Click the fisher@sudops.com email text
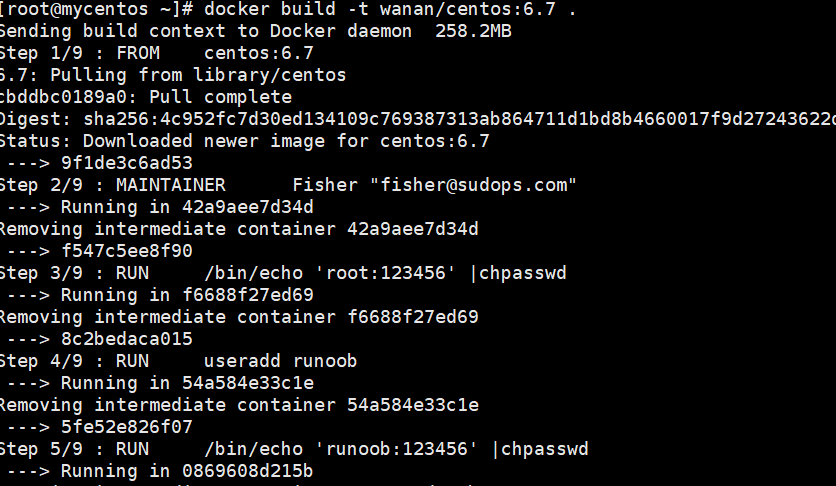 click(x=473, y=185)
